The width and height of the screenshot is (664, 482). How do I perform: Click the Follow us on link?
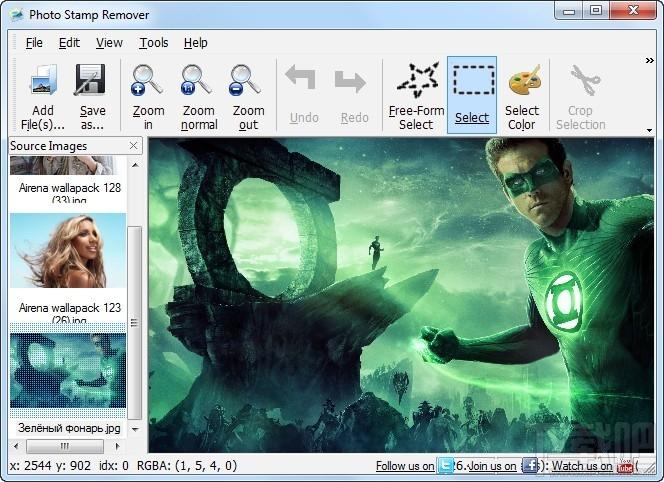click(405, 466)
